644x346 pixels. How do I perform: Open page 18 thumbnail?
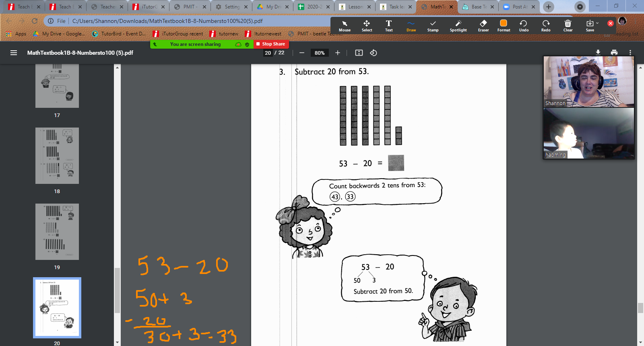pyautogui.click(x=57, y=156)
